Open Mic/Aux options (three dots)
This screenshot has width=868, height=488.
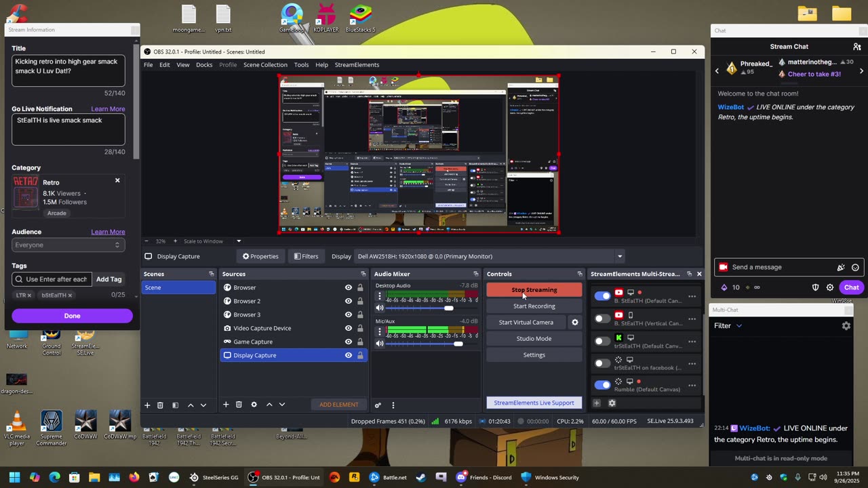click(x=380, y=332)
